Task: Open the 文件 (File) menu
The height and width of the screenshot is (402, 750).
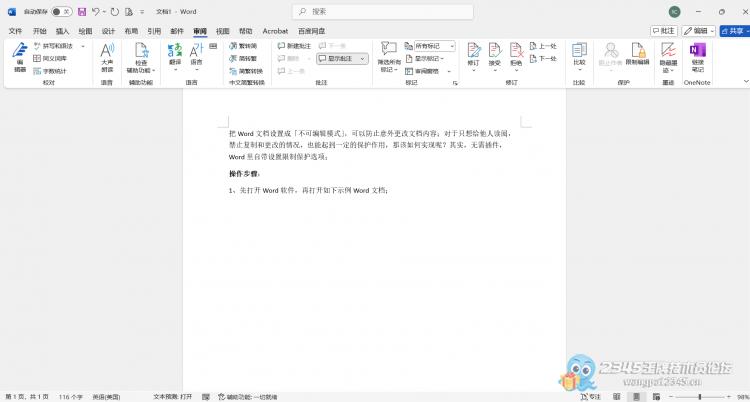Action: click(15, 31)
